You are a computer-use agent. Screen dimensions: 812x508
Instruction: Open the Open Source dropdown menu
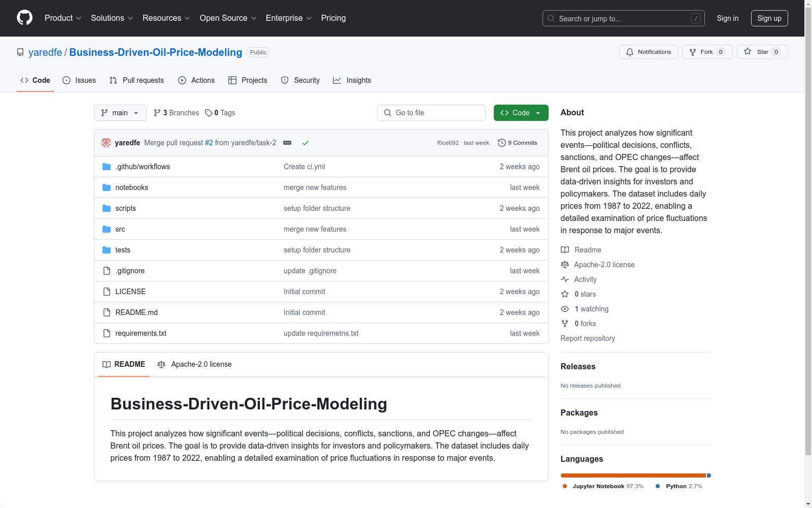pyautogui.click(x=228, y=18)
